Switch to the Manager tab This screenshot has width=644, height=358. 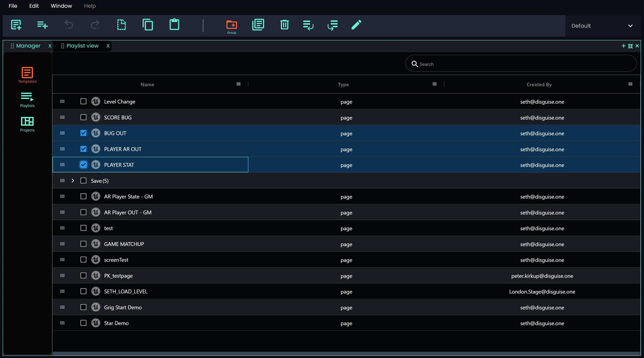click(28, 46)
